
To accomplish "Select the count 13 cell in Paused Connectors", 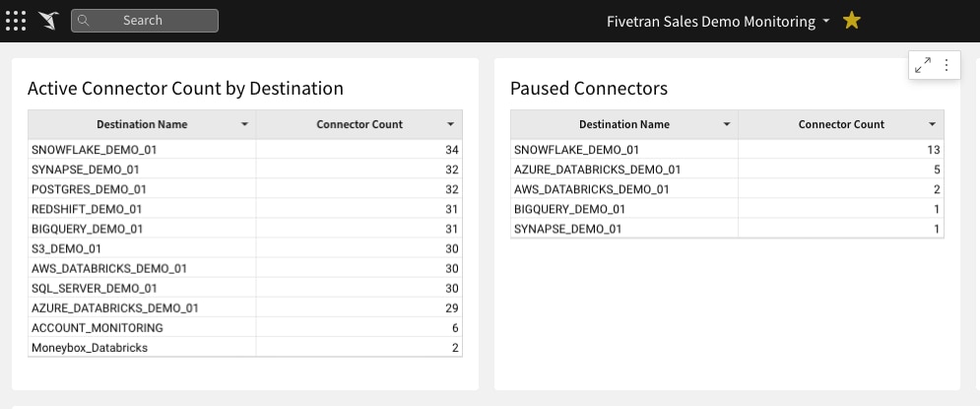I will [840, 150].
